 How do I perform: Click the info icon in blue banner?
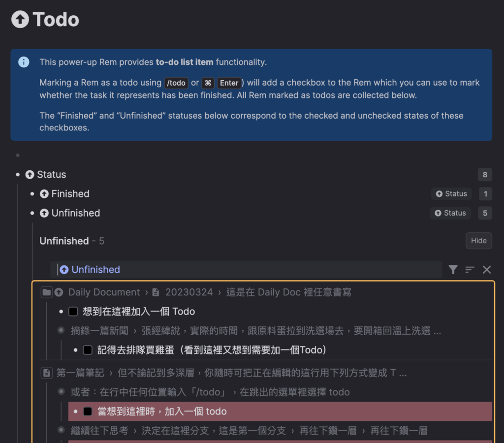click(x=24, y=62)
